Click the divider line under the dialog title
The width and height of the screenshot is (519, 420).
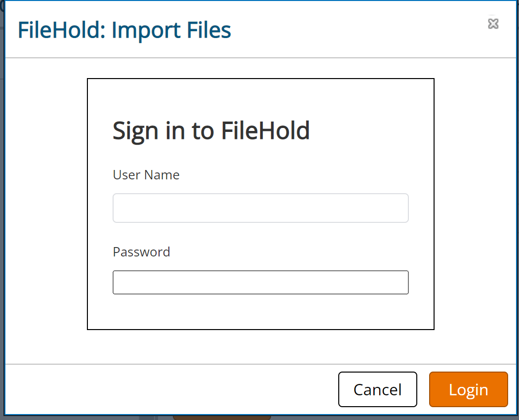pos(261,58)
